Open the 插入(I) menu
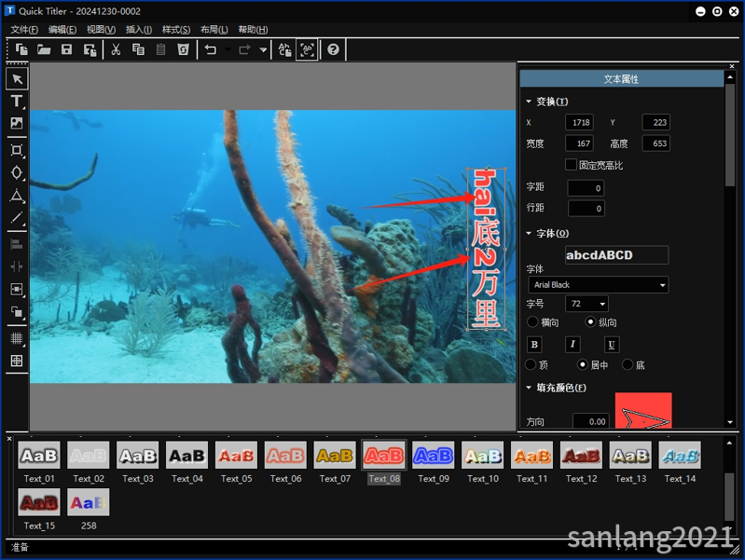The width and height of the screenshot is (745, 560). click(x=139, y=30)
